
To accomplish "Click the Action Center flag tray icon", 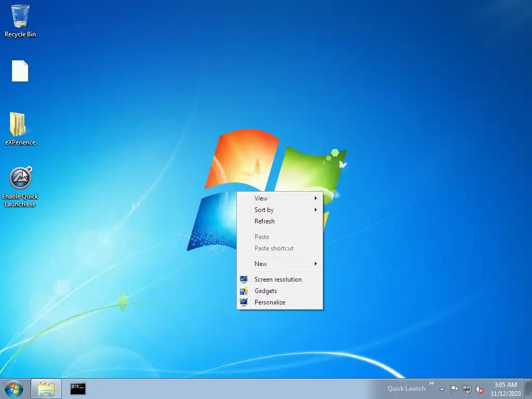I will tap(454, 389).
